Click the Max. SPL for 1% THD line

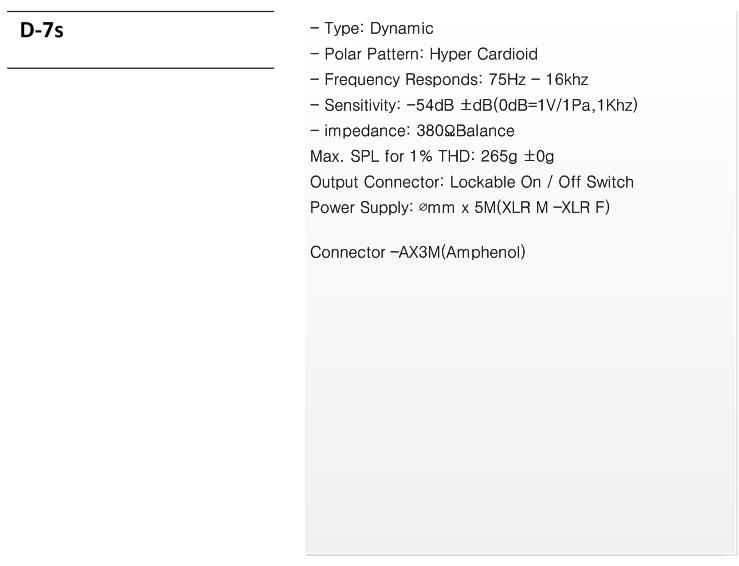[x=432, y=156]
